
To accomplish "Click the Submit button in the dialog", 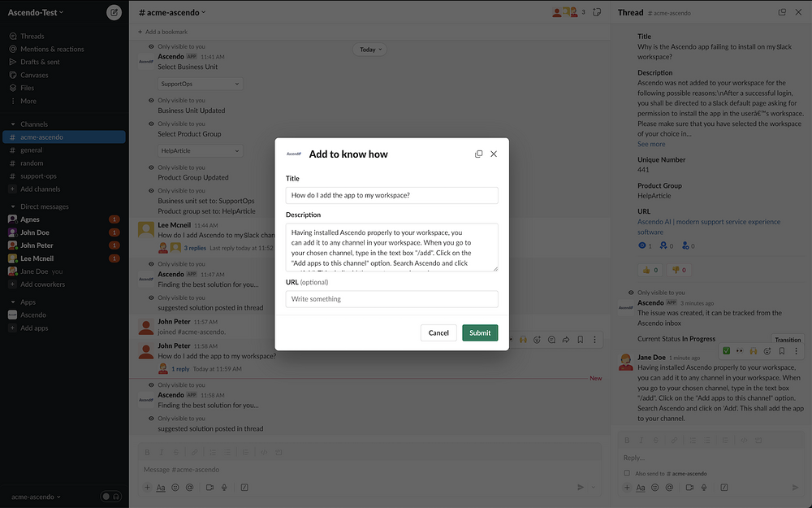I will click(480, 332).
